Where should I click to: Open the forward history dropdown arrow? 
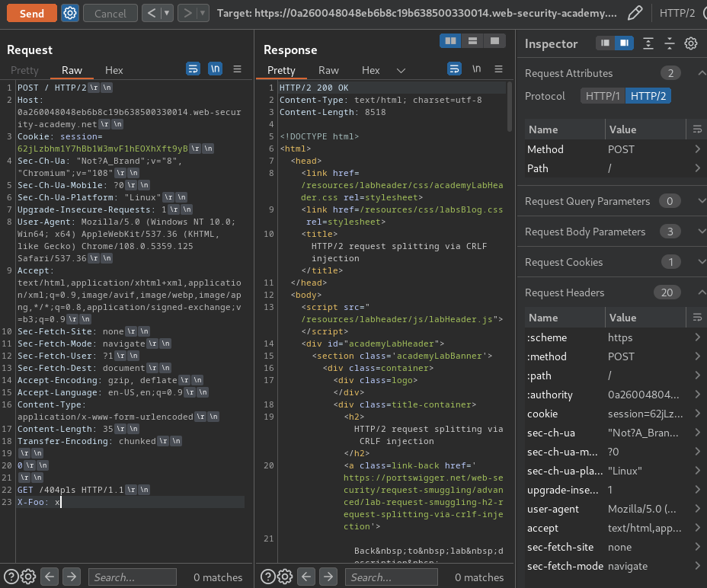pyautogui.click(x=203, y=13)
